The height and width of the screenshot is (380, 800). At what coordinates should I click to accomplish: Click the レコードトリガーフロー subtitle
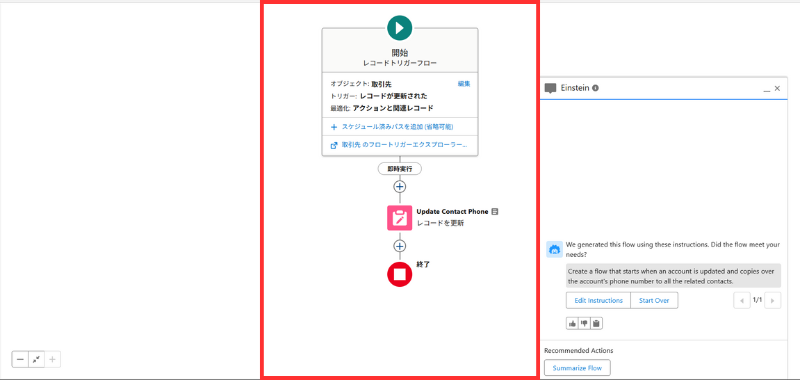pyautogui.click(x=399, y=63)
